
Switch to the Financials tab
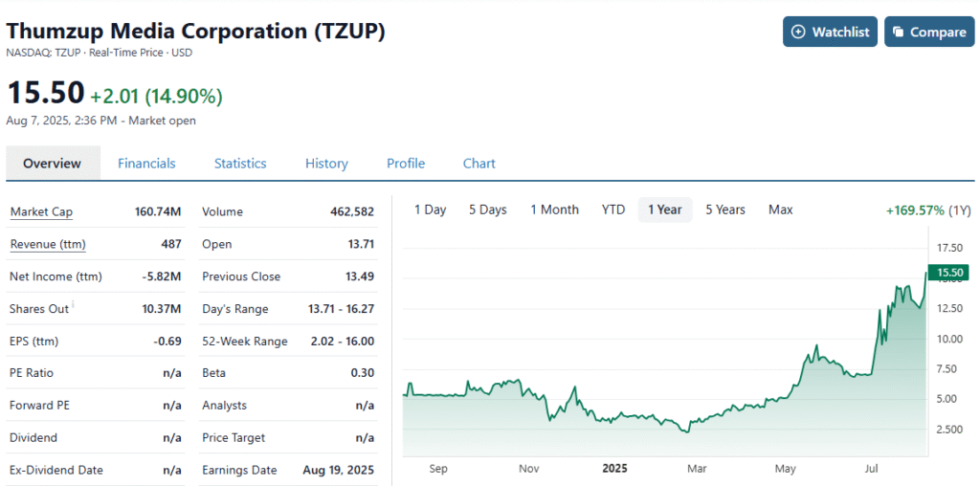[146, 164]
